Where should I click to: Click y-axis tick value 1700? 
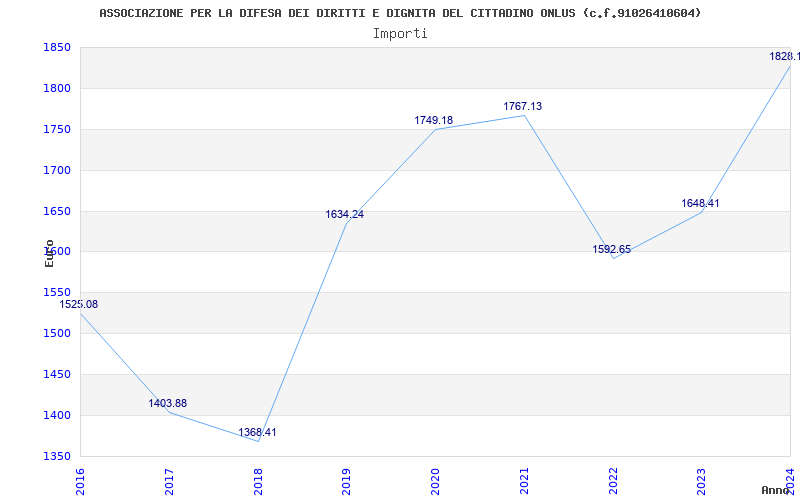[x=57, y=170]
